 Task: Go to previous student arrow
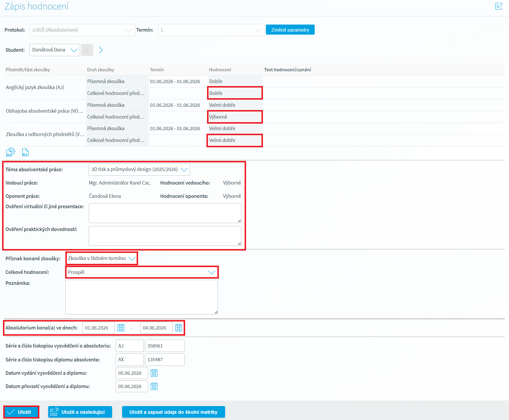pos(87,50)
